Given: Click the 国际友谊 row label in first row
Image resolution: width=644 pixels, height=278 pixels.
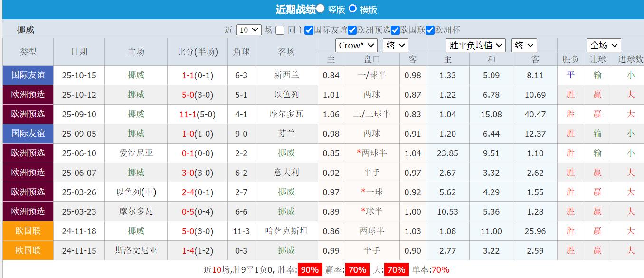Looking at the screenshot, I should pos(28,75).
